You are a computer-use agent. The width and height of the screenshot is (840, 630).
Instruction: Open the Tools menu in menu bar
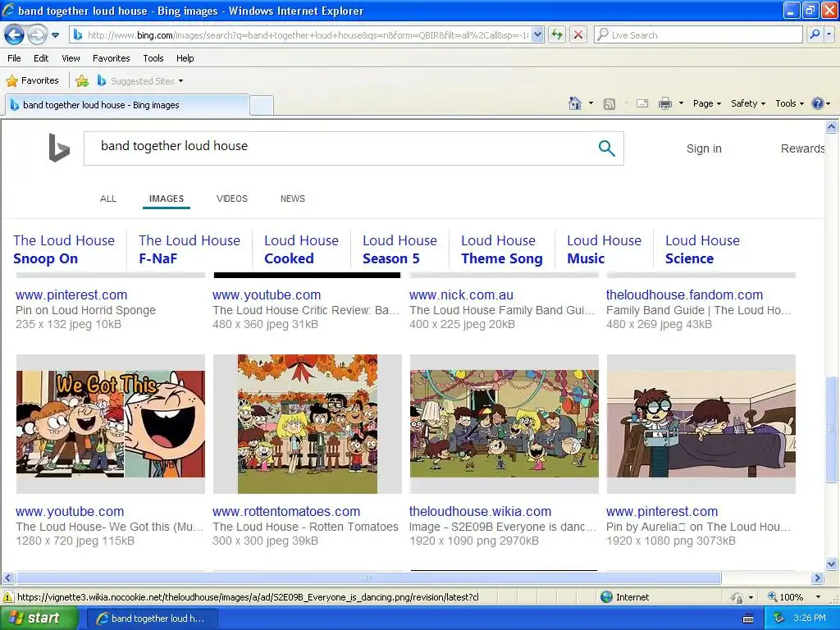point(153,58)
